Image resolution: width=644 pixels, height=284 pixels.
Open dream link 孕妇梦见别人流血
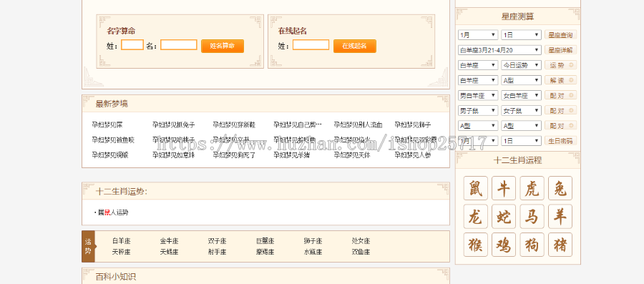358,125
